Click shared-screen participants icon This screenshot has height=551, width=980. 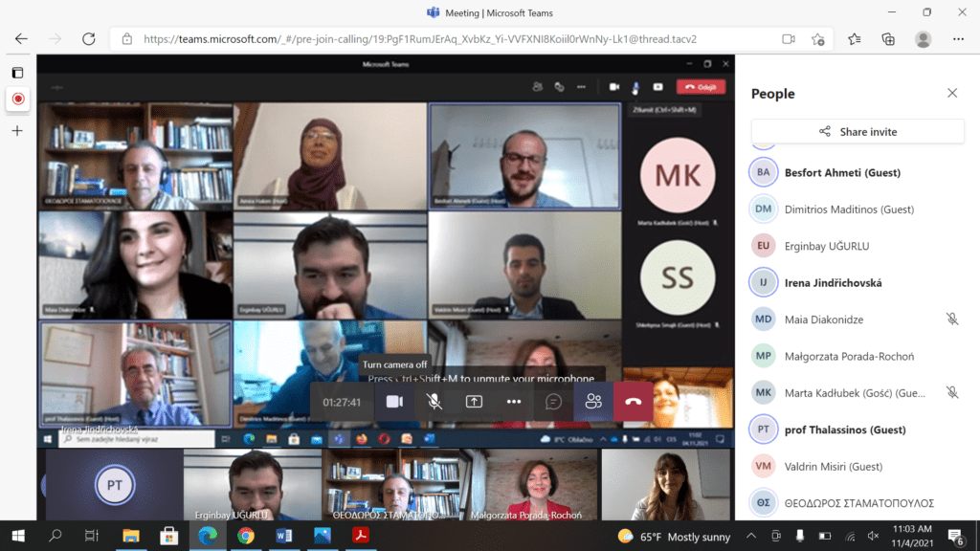538,87
